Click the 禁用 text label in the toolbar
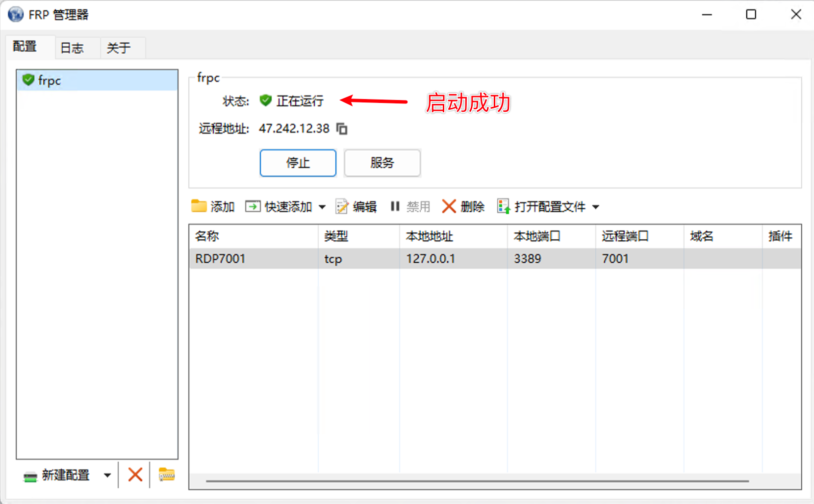The width and height of the screenshot is (814, 504). pyautogui.click(x=418, y=207)
